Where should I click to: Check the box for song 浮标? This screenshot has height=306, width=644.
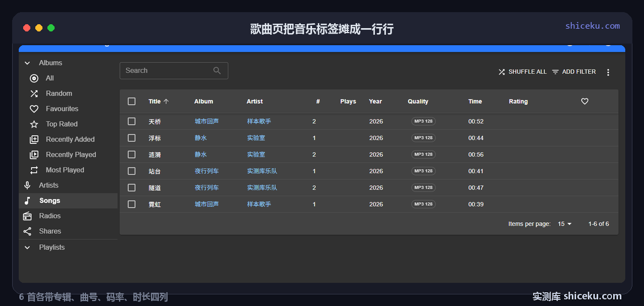pos(131,138)
